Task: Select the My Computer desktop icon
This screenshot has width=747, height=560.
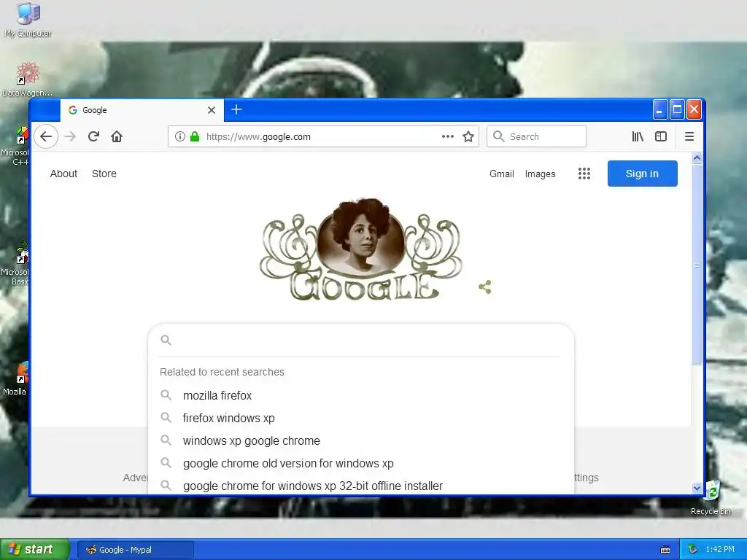Action: [28, 20]
